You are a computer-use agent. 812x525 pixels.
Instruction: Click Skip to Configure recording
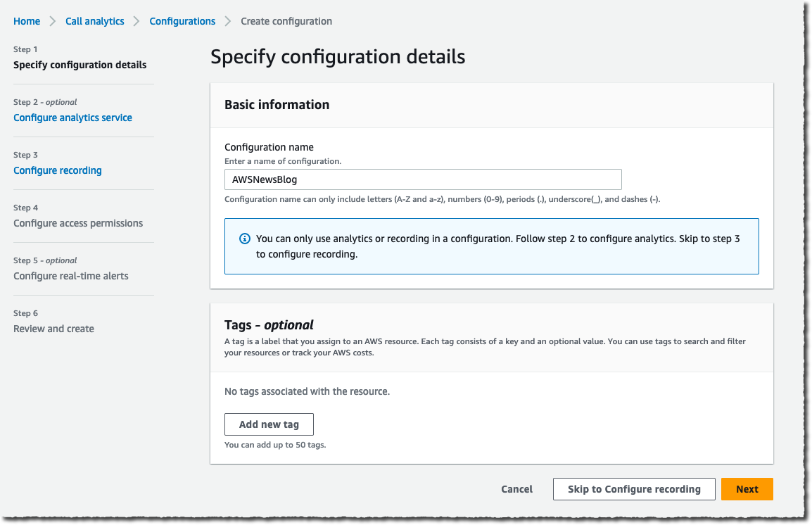point(633,489)
